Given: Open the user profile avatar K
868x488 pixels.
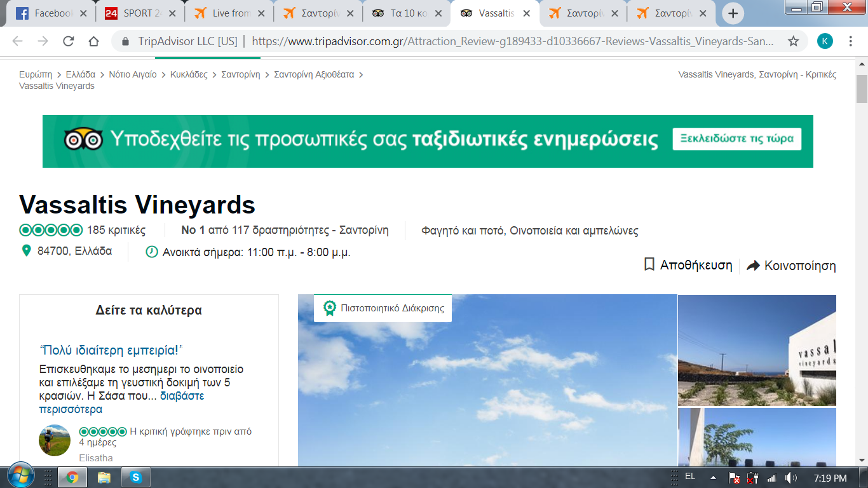Looking at the screenshot, I should pos(825,41).
